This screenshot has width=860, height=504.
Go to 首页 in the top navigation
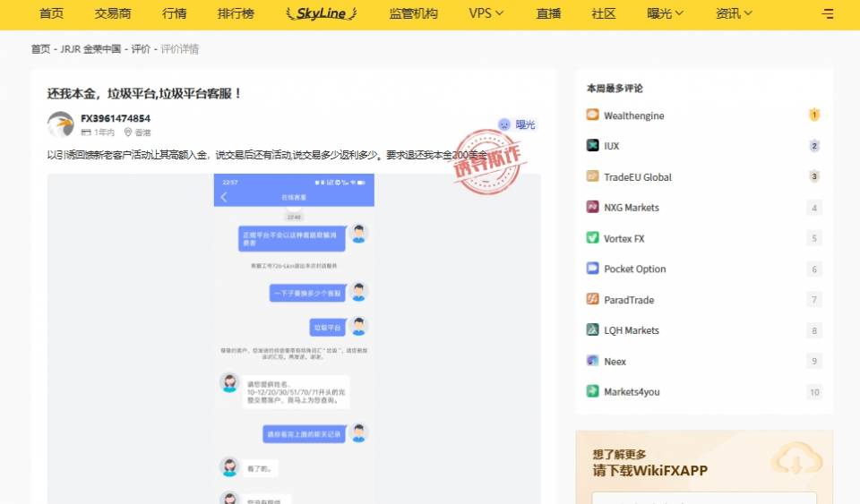click(52, 13)
